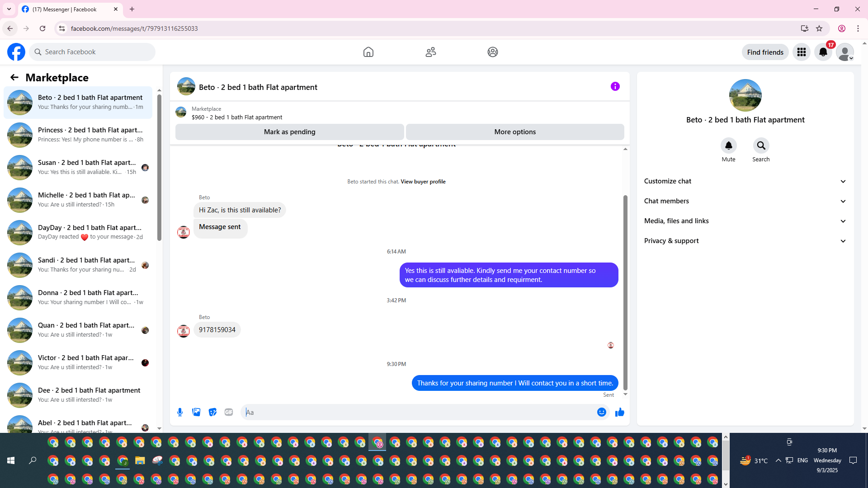View site information icon in address bar
This screenshot has height=488, width=868.
pos(62,28)
